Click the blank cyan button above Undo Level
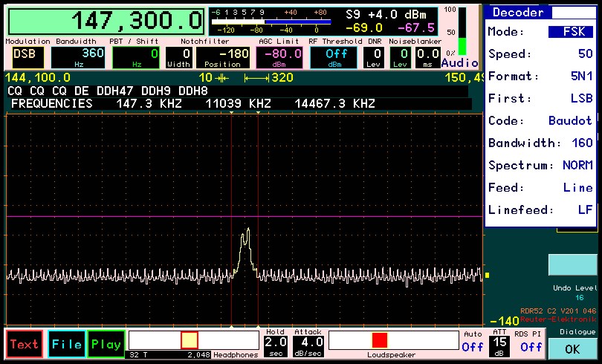Viewport: 602px width, 364px height. 573,264
